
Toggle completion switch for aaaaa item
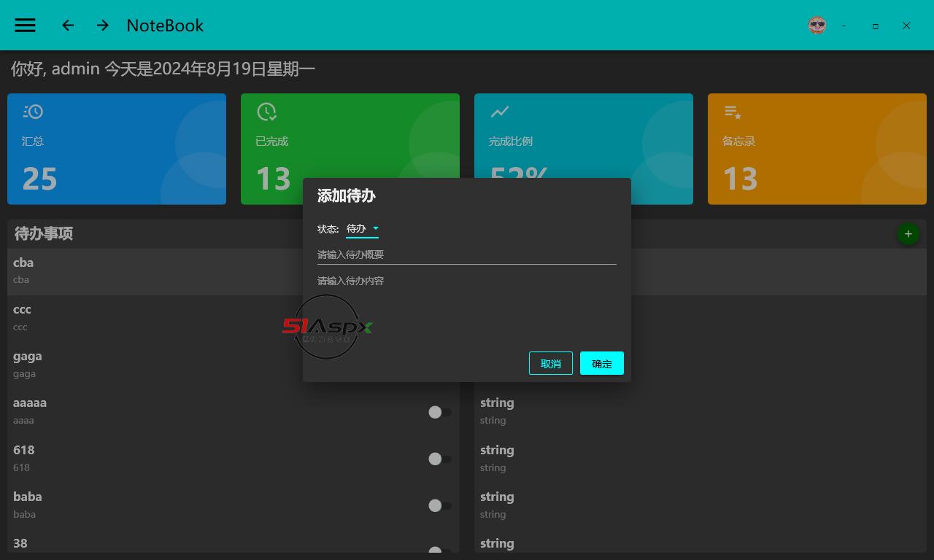click(439, 412)
